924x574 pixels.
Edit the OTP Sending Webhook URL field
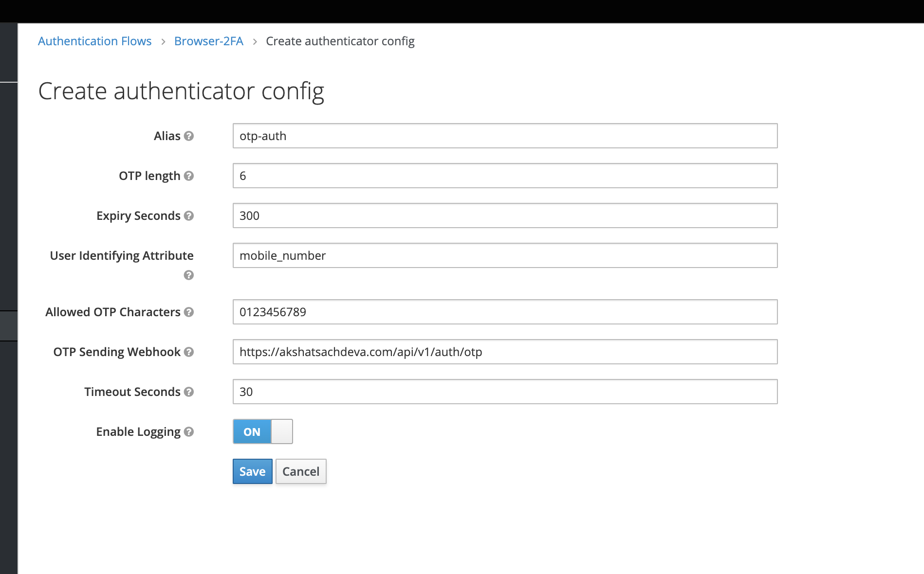pyautogui.click(x=505, y=352)
